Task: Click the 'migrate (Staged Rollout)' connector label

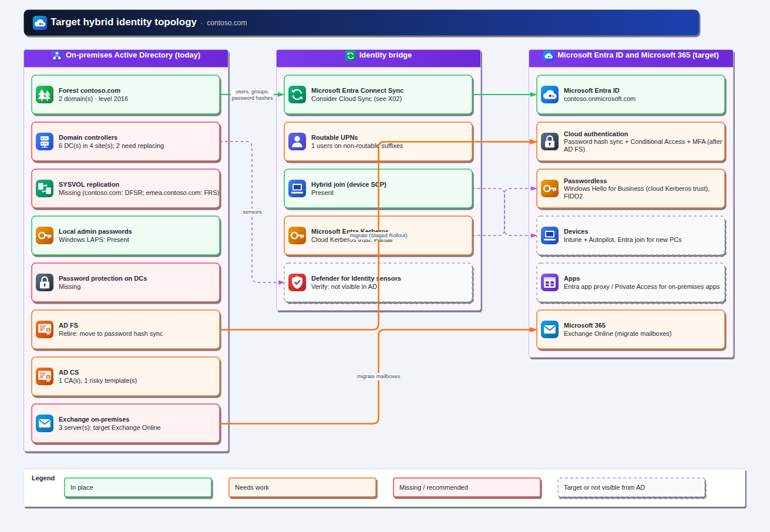Action: click(x=378, y=235)
